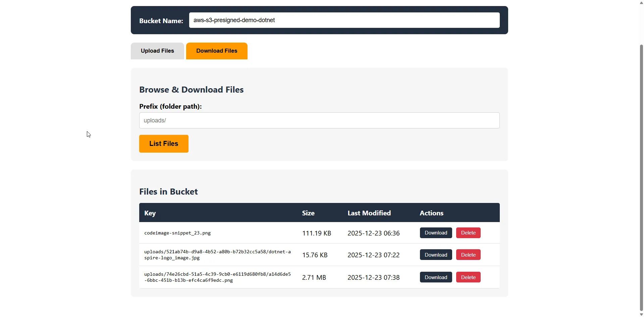Image resolution: width=644 pixels, height=317 pixels.
Task: Download the dotnet-aspire-logo_image.jpg file
Action: pos(435,254)
